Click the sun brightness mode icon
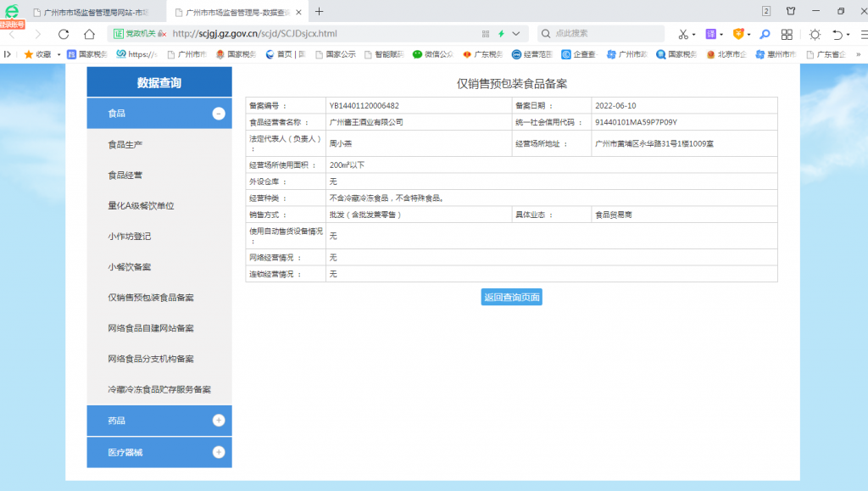868x491 pixels. [815, 34]
